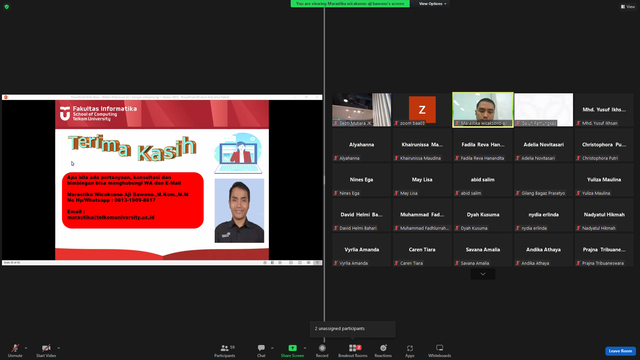The image size is (640, 360).
Task: Select Marastika Wicaksono's video tile
Action: click(x=483, y=110)
